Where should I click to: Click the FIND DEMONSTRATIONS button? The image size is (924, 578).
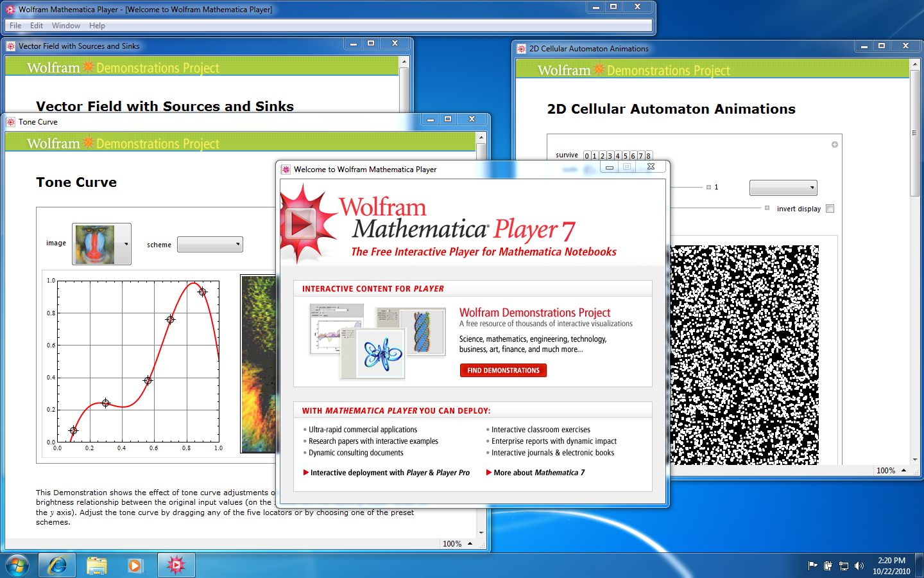(503, 370)
